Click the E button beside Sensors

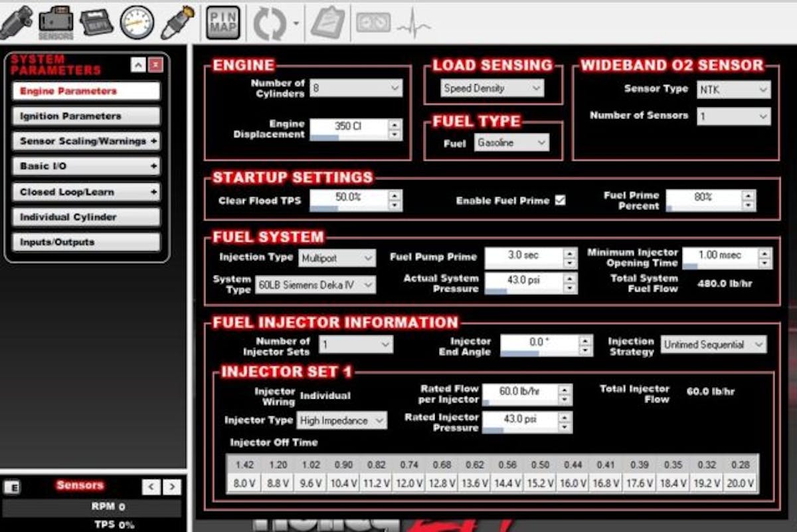(12, 488)
